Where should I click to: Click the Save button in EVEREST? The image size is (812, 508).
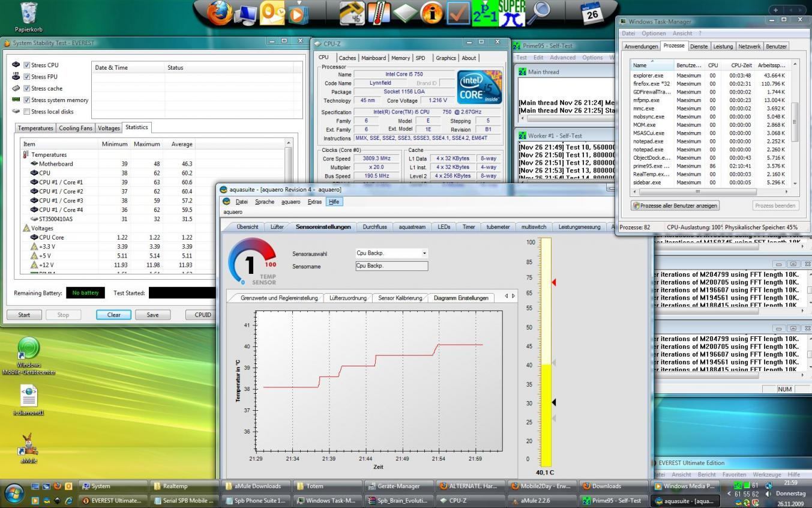(x=152, y=315)
